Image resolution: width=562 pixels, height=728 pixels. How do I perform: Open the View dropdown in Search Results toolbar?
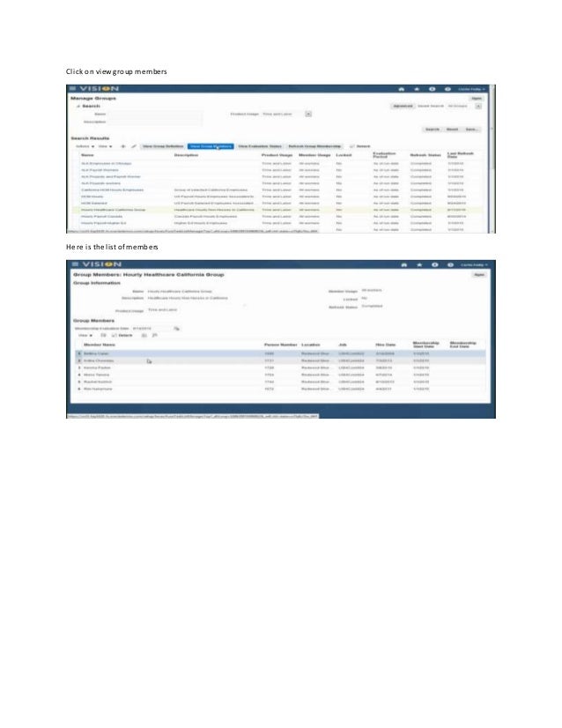(x=106, y=146)
